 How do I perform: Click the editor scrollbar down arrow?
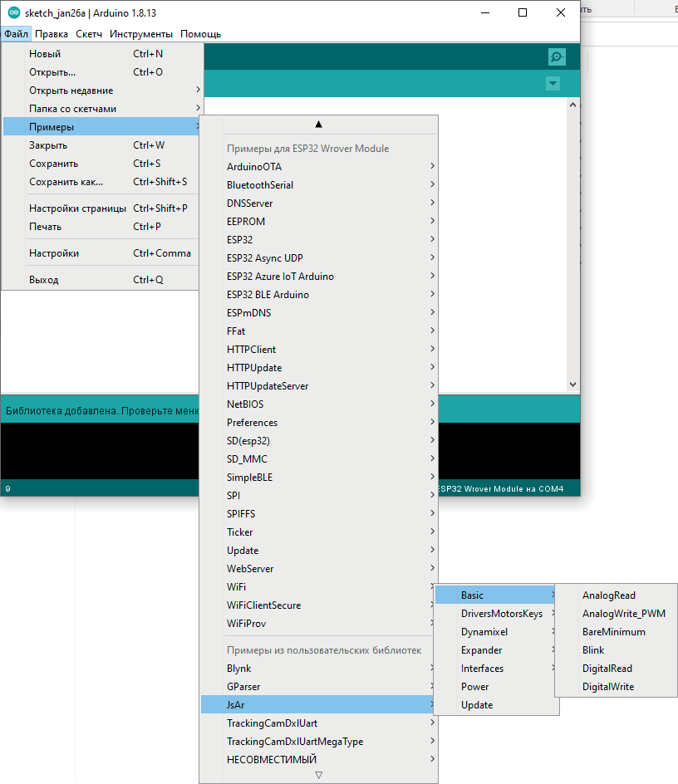[x=572, y=385]
